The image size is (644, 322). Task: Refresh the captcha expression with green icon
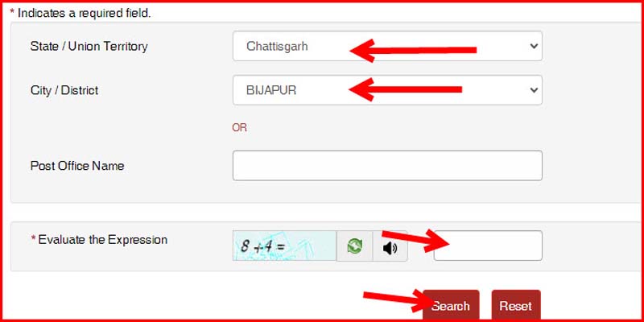click(x=354, y=246)
